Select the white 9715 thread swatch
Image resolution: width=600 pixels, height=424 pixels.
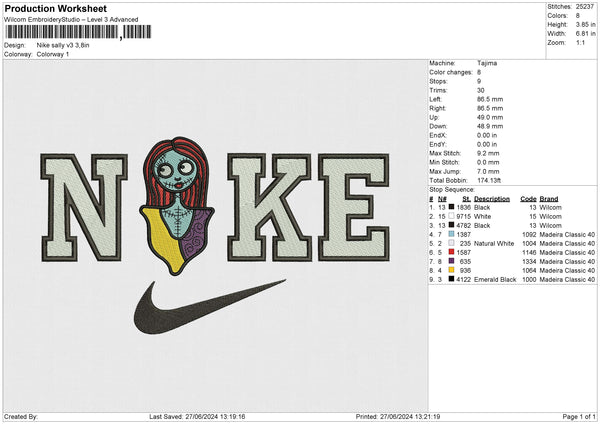point(452,216)
